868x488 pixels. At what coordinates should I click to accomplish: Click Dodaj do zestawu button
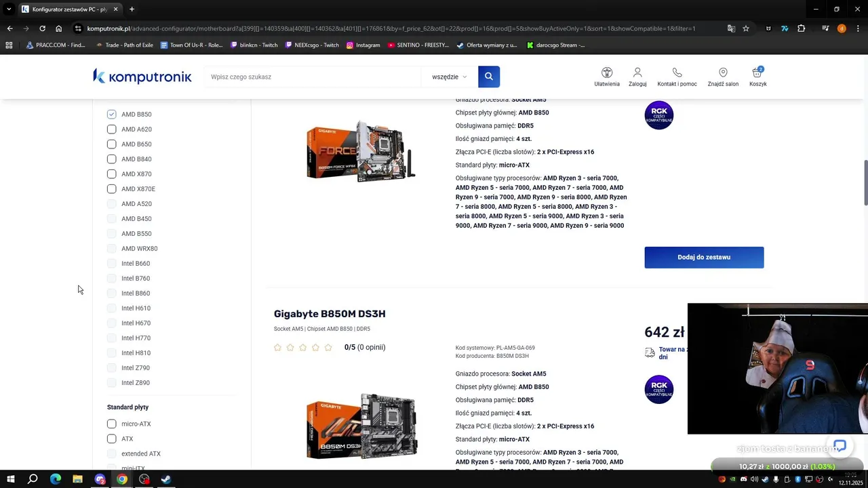click(x=704, y=258)
